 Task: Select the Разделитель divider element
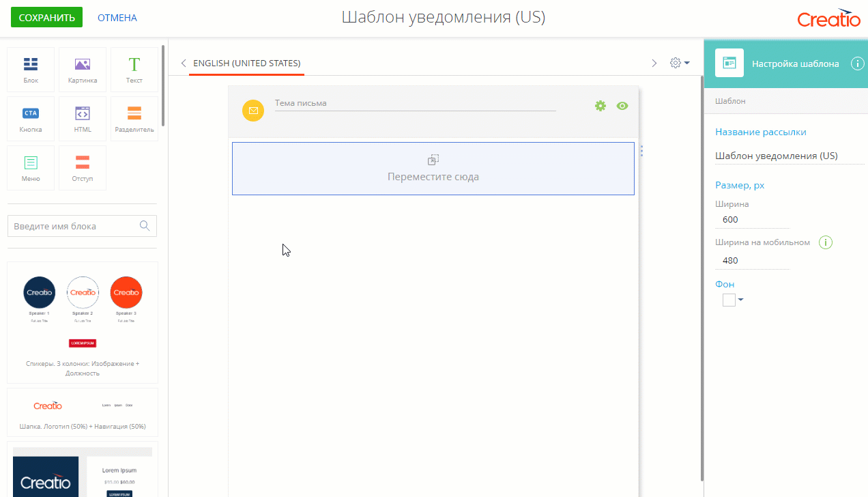tap(134, 119)
